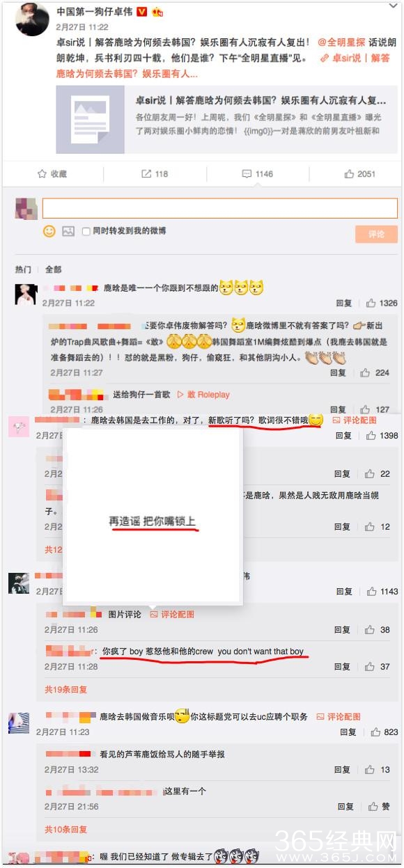404x868 pixels.
Task: Click the orange 评论 submit button
Action: coord(376,235)
